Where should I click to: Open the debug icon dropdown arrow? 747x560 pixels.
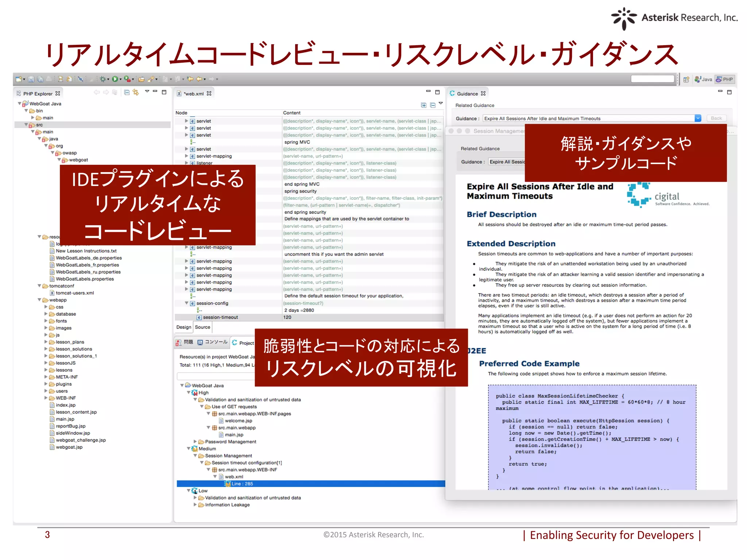(x=108, y=79)
